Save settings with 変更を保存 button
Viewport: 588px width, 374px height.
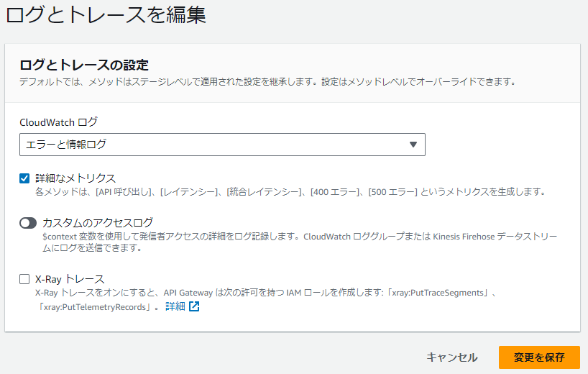(x=539, y=357)
